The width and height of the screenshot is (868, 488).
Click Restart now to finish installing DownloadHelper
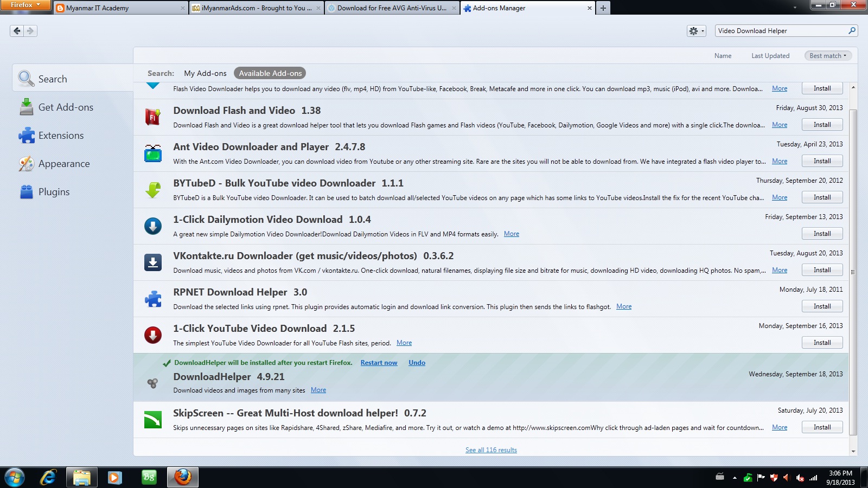[x=379, y=362]
